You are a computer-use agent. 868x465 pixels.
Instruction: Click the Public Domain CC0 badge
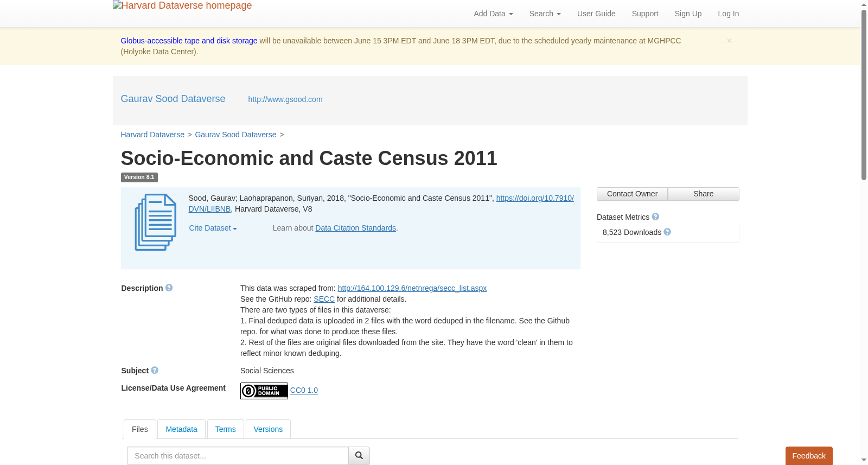pos(264,391)
